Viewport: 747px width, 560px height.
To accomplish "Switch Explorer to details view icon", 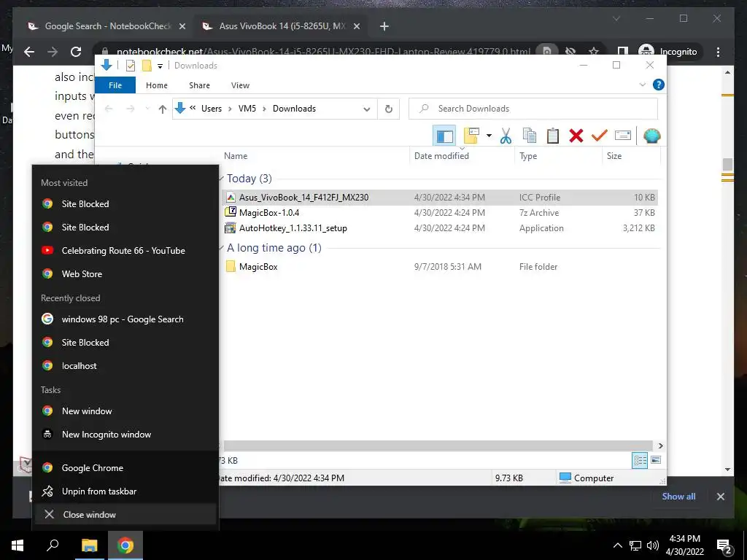I will tap(640, 461).
